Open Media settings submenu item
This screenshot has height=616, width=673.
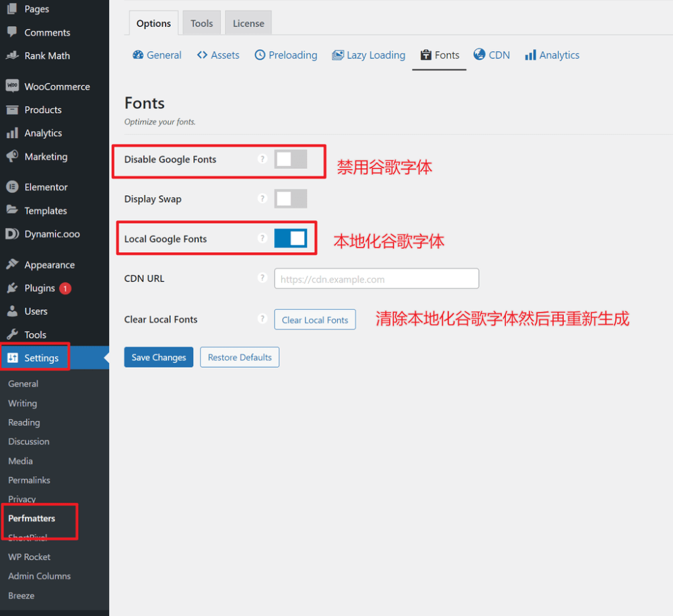(21, 461)
